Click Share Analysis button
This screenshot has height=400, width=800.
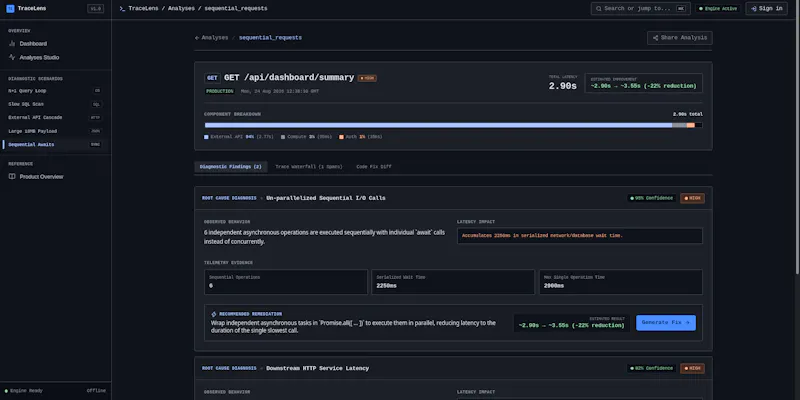680,38
